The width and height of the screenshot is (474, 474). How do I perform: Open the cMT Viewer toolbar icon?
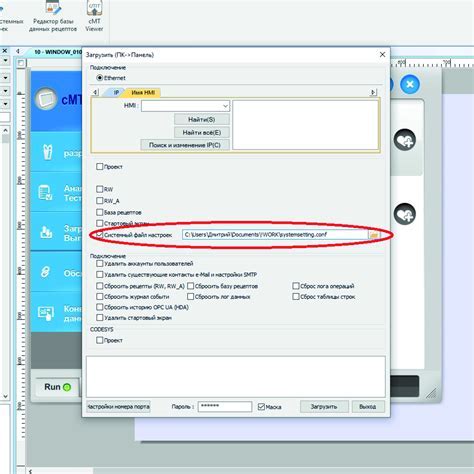coord(94,8)
